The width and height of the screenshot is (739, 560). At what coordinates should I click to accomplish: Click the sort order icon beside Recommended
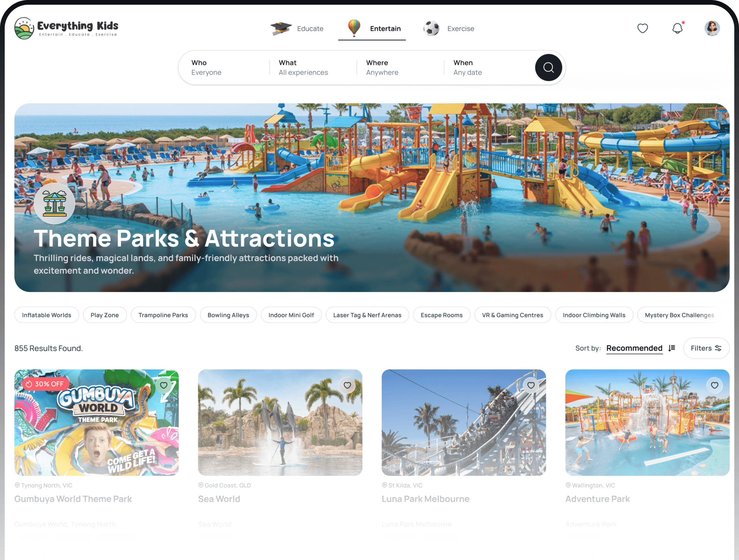click(672, 348)
